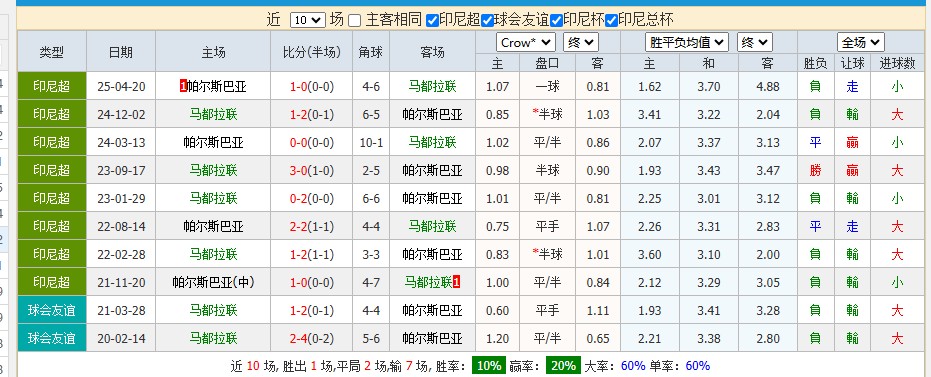Image resolution: width=931 pixels, height=377 pixels.
Task: Click home odds 0.60 on 21-03-28 row
Action: pos(498,311)
